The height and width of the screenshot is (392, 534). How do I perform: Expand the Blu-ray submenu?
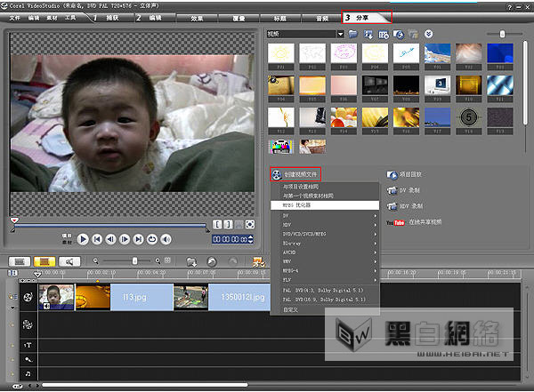coord(325,244)
